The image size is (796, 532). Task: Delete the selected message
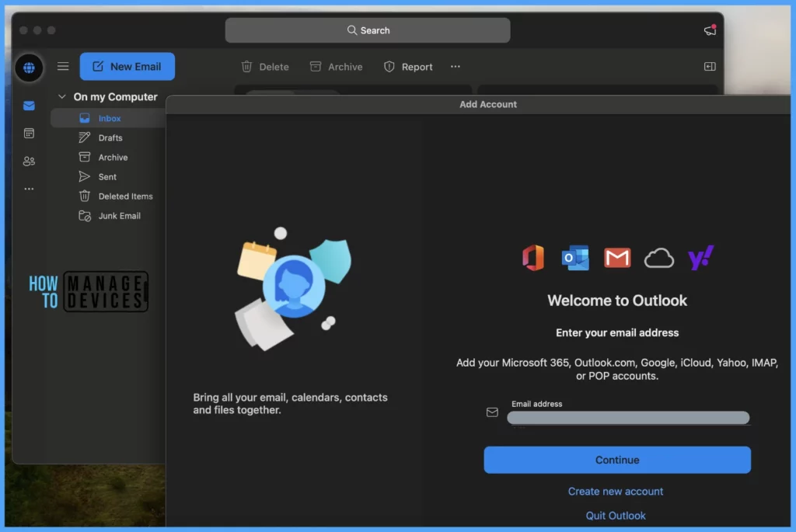pyautogui.click(x=265, y=67)
